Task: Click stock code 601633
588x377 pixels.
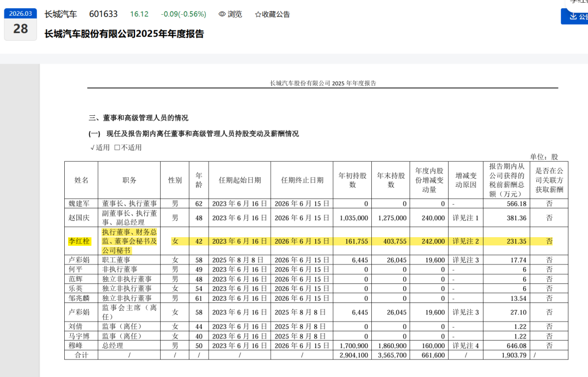Action: 103,14
